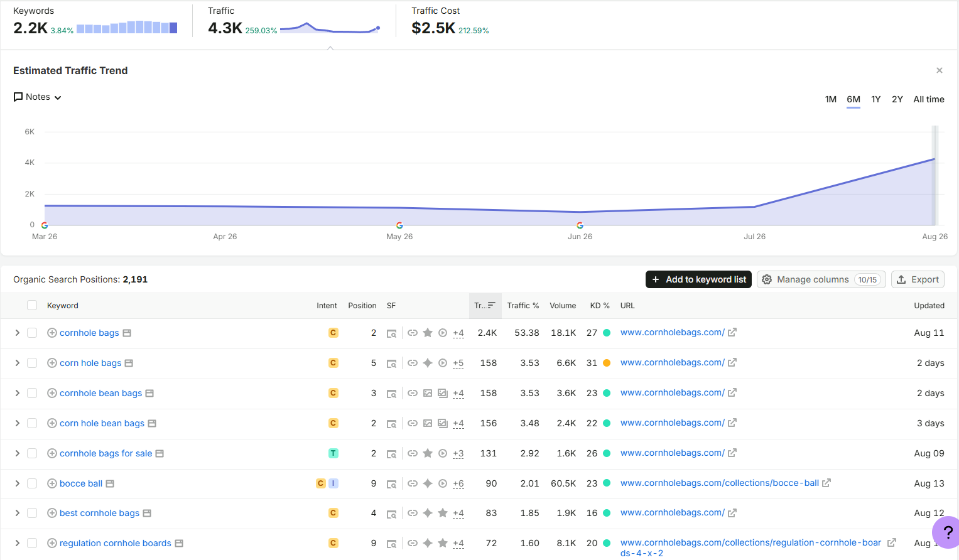Image resolution: width=959 pixels, height=560 pixels.
Task: Click video icon in cornhole bags for sale row
Action: pos(443,453)
